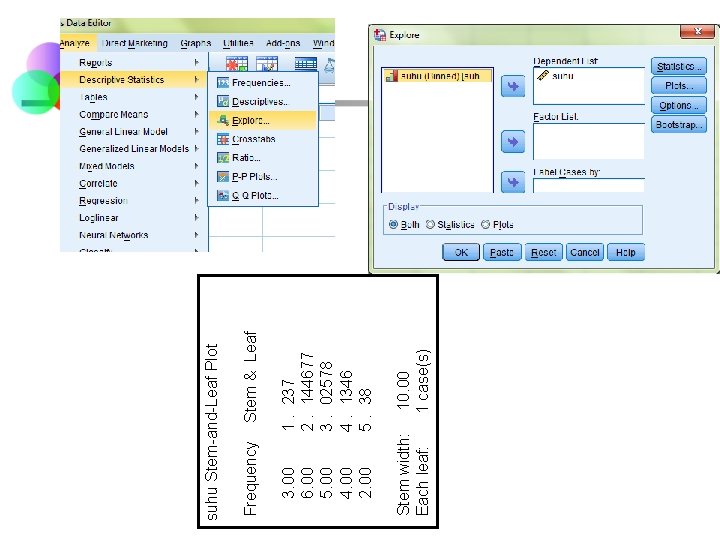Open the Analyze menu
This screenshot has height=540, width=720.
click(76, 43)
